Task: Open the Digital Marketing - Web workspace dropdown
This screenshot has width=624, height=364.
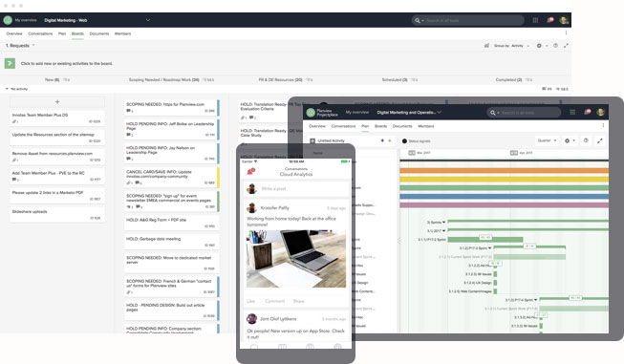Action: [148, 20]
